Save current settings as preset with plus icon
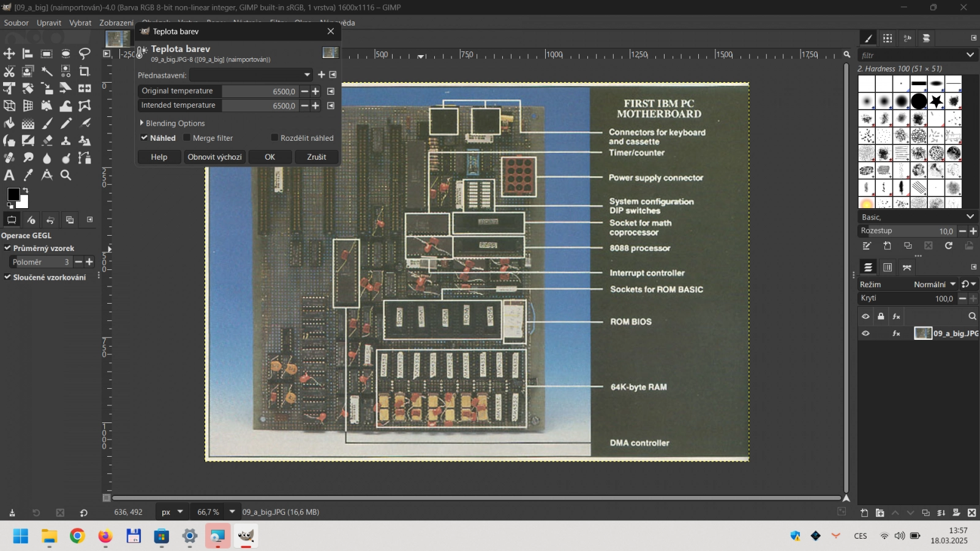 321,75
